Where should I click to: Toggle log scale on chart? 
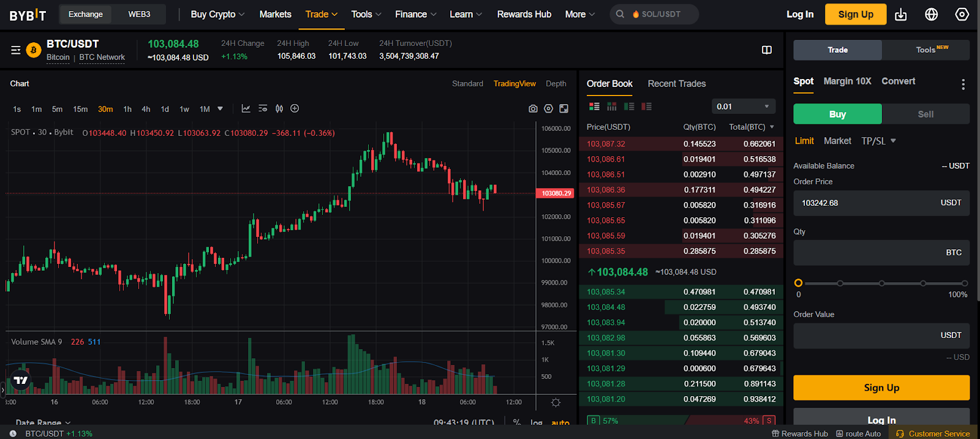coord(536,423)
